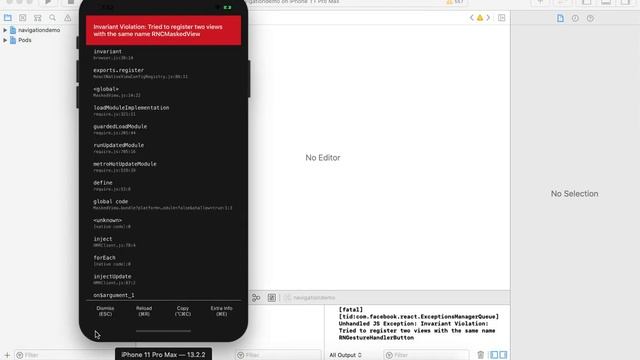Click the console output Filter field
Image resolution: width=640 pixels, height=360 pixels.
(426, 355)
